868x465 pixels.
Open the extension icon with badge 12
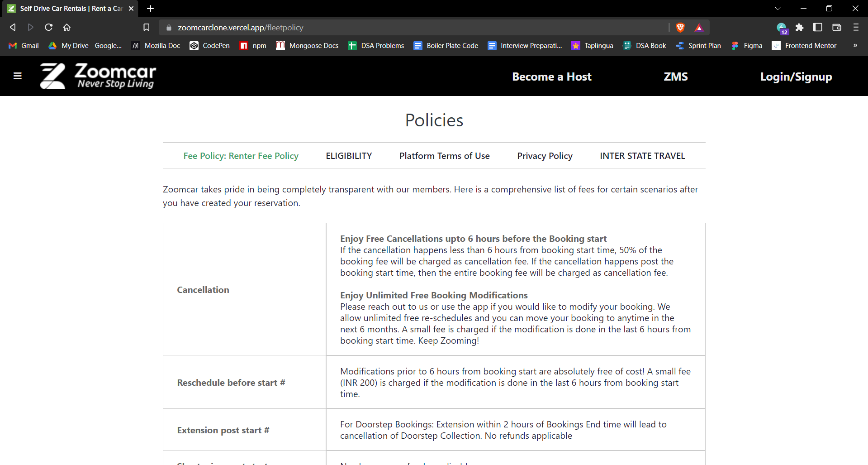782,28
